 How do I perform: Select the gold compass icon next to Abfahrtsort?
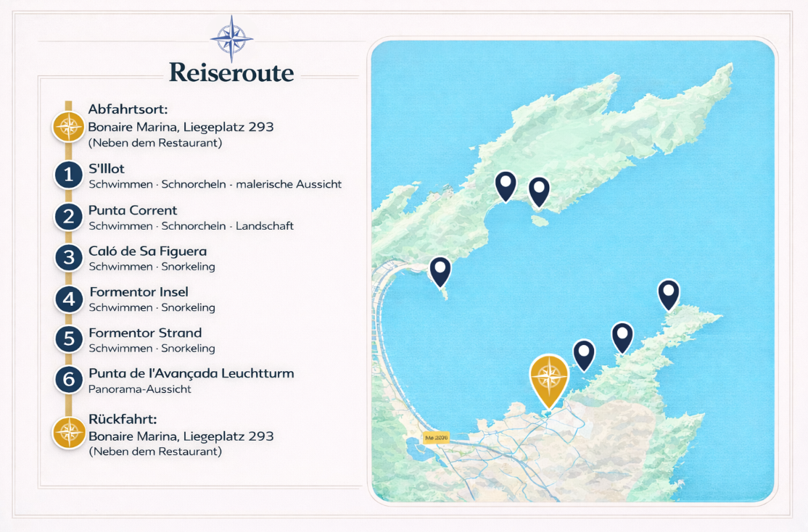[67, 125]
